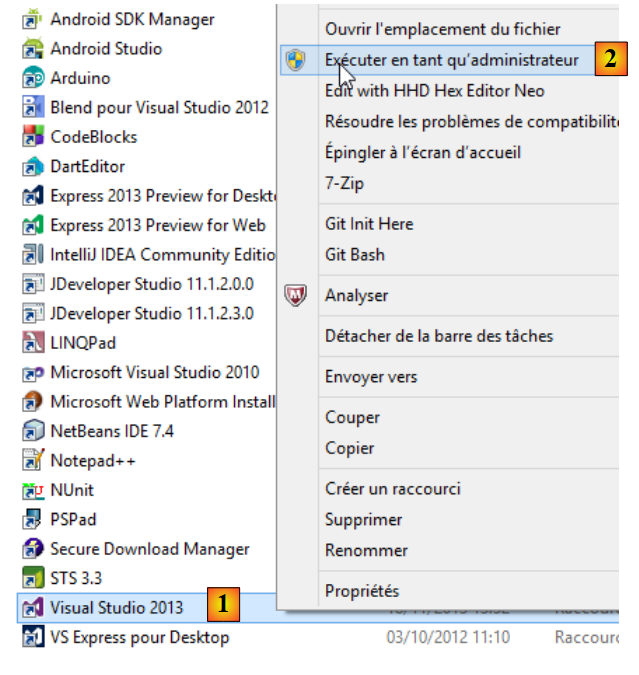Click the LINQPad icon
This screenshot has width=639, height=675.
tap(33, 343)
